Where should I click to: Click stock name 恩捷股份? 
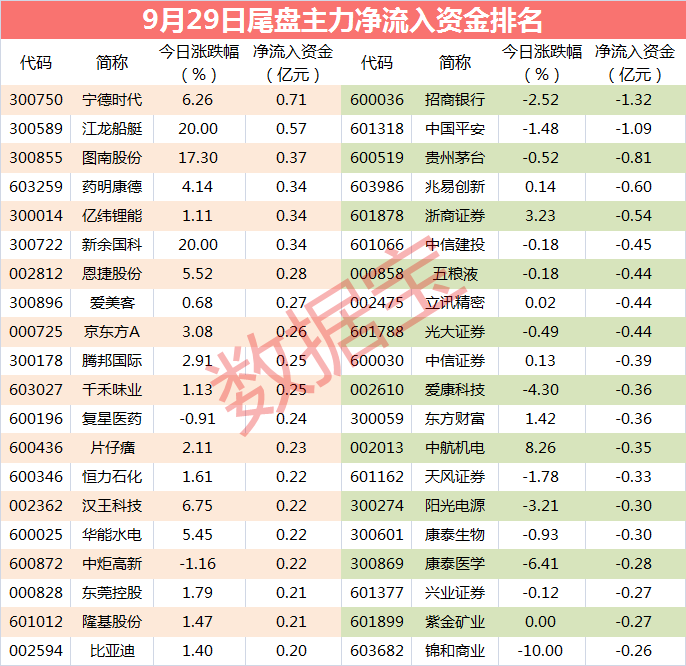pos(112,273)
